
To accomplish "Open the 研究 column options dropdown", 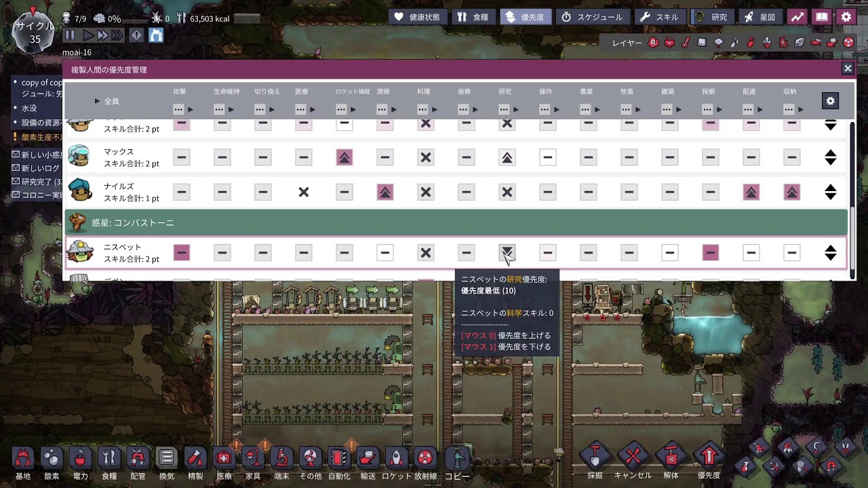I will pos(504,109).
